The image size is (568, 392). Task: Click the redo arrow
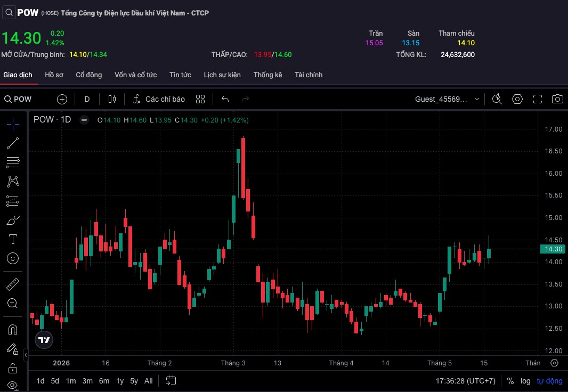(245, 99)
